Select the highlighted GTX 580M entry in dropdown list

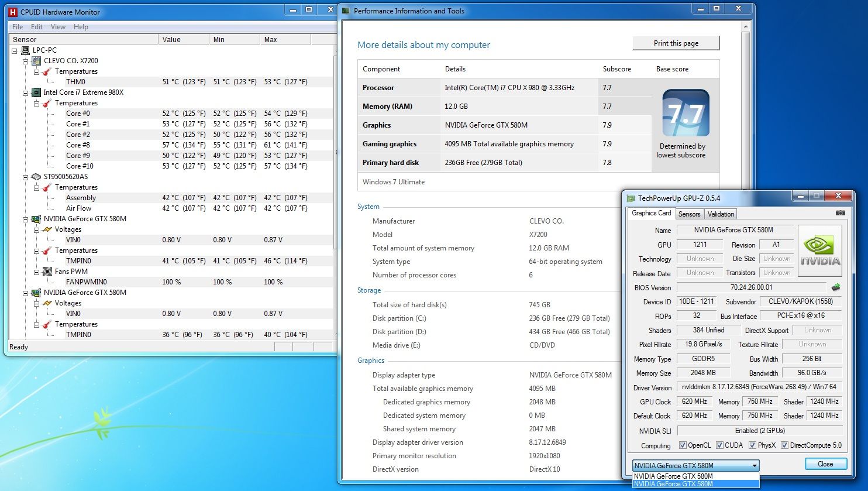[x=696, y=484]
